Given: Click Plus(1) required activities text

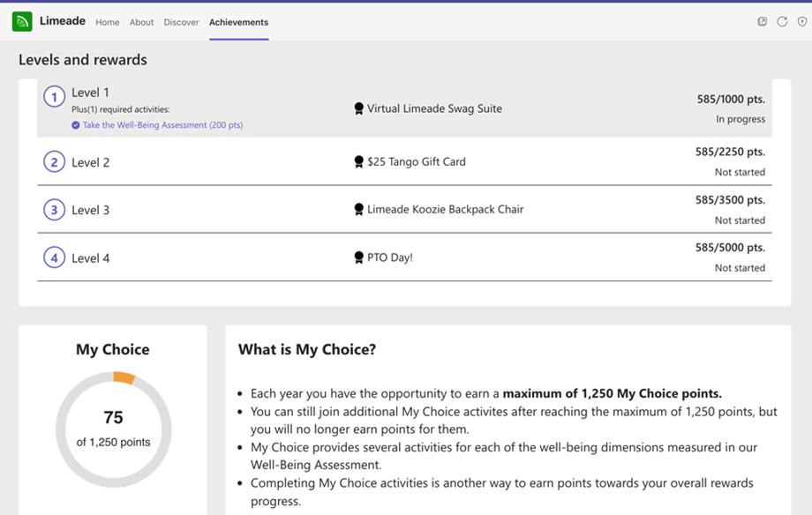Looking at the screenshot, I should click(x=121, y=109).
